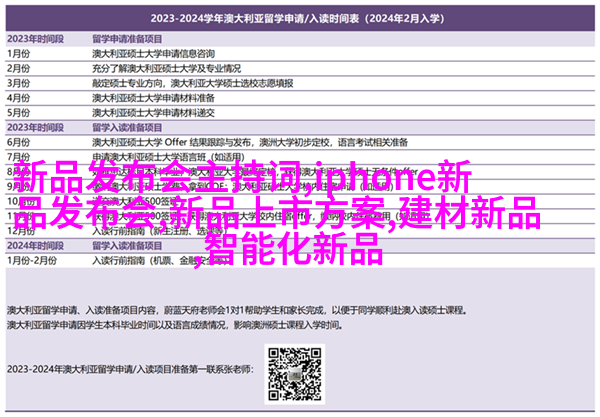Click the 1月份-2月份 cell
Screen dimensions: 600x417
[32, 261]
